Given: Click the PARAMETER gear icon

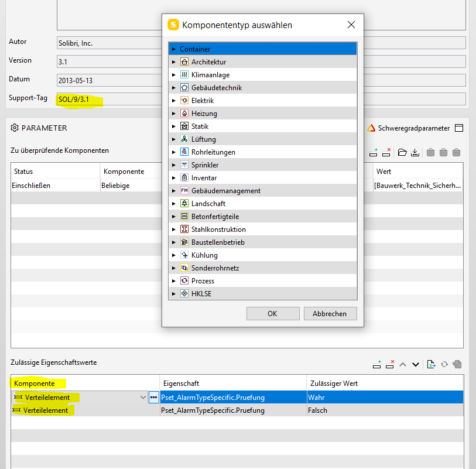Looking at the screenshot, I should click(x=15, y=128).
